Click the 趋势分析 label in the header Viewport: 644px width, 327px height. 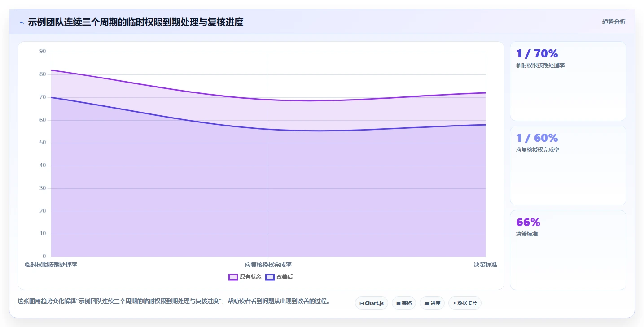(x=613, y=22)
